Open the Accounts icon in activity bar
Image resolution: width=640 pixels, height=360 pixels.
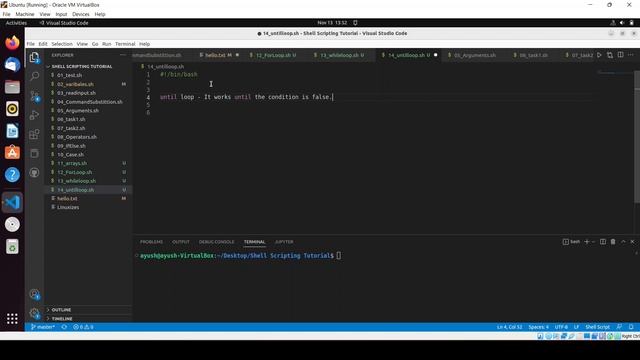coord(35,294)
